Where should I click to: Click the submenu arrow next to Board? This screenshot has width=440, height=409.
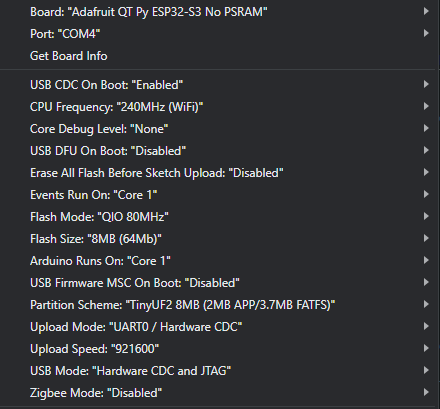click(426, 11)
